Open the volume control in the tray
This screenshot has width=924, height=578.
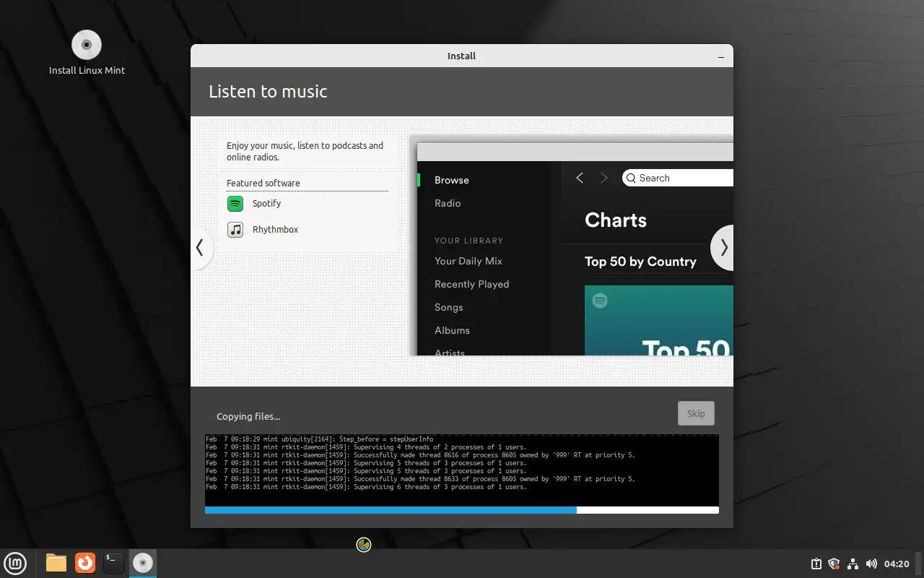pos(871,564)
